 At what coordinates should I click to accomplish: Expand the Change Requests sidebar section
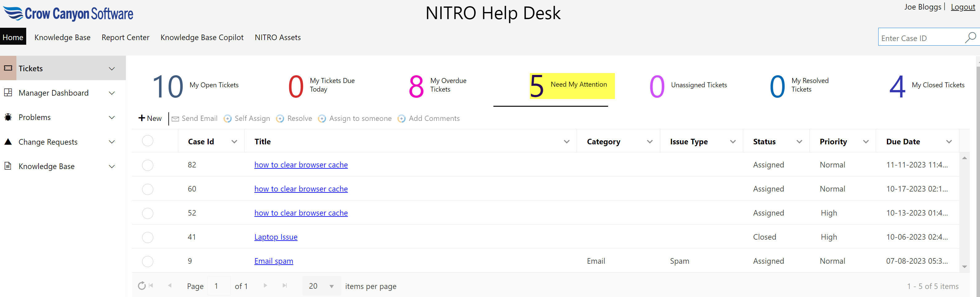(x=112, y=142)
